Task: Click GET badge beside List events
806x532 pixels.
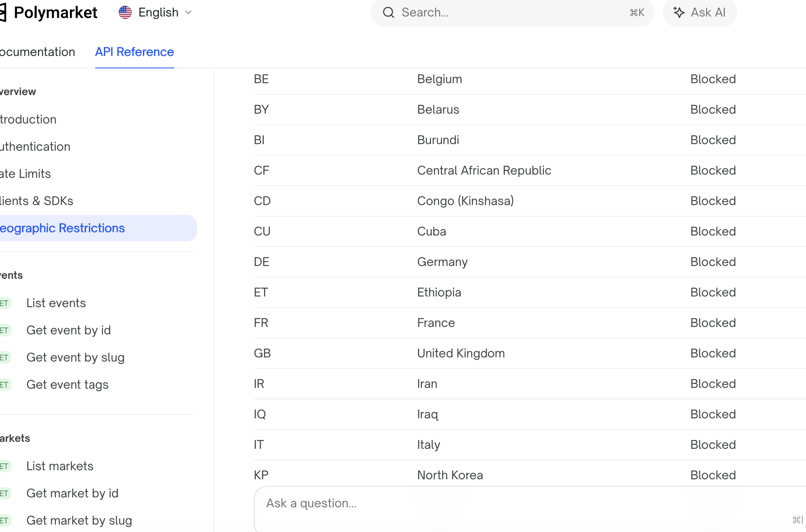Action: pos(4,303)
